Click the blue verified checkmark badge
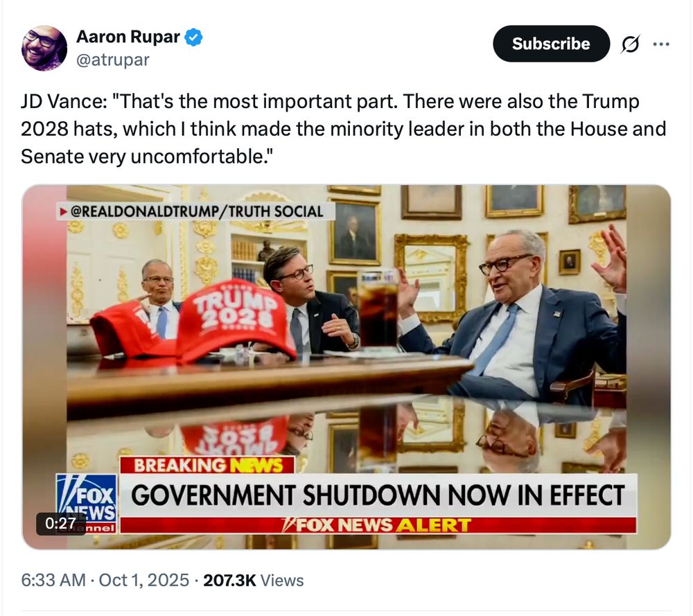693x616 pixels. (193, 37)
